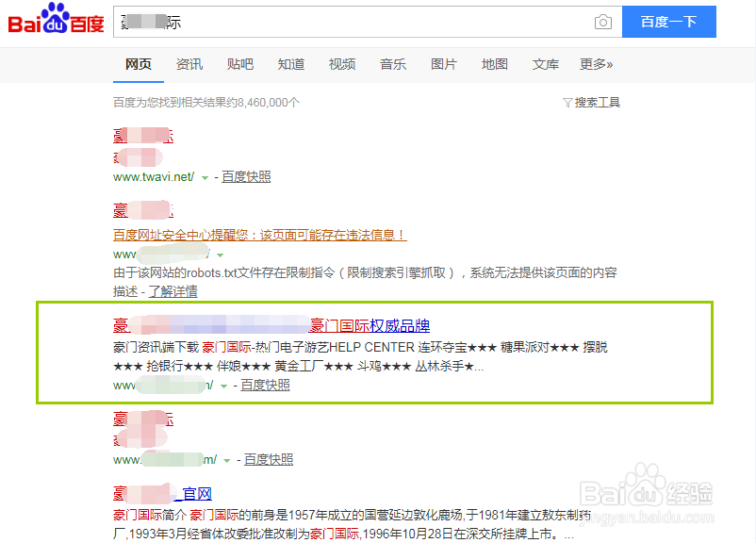Open the 图片 tab
The image size is (756, 543).
click(x=444, y=64)
